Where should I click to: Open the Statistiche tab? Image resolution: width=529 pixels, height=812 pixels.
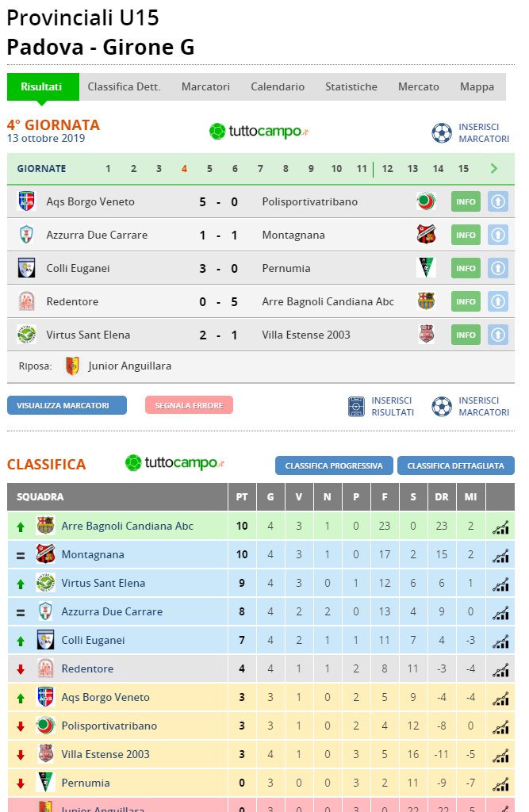[351, 86]
